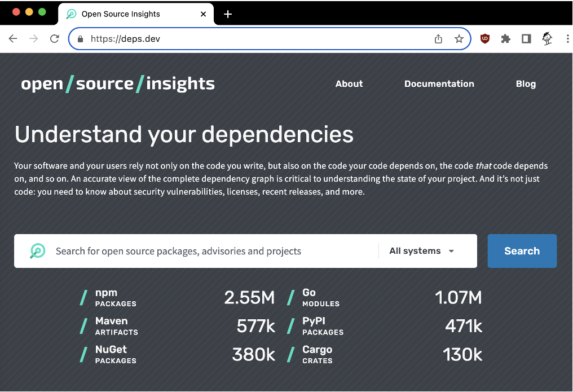Image resolution: width=573 pixels, height=392 pixels.
Task: Expand the All systems dropdown
Action: pyautogui.click(x=422, y=251)
